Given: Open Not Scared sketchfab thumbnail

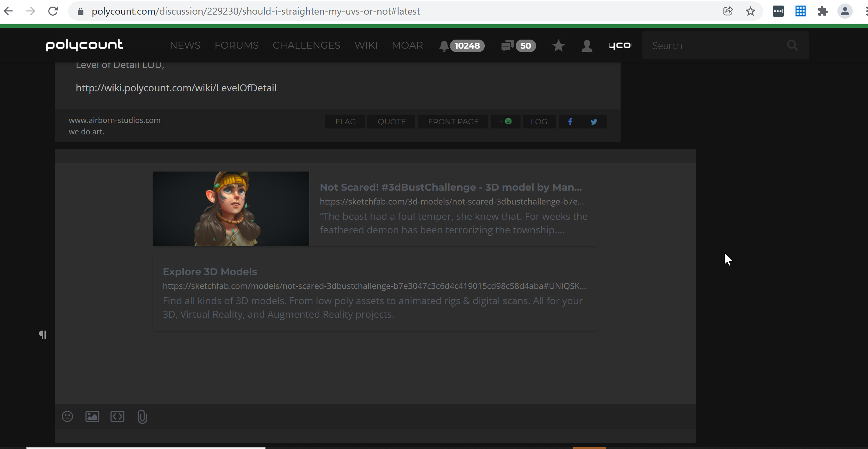Looking at the screenshot, I should (x=231, y=209).
